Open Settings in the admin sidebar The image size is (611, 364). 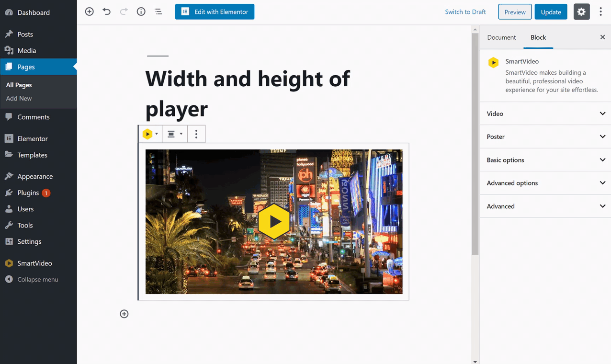[x=38, y=242]
